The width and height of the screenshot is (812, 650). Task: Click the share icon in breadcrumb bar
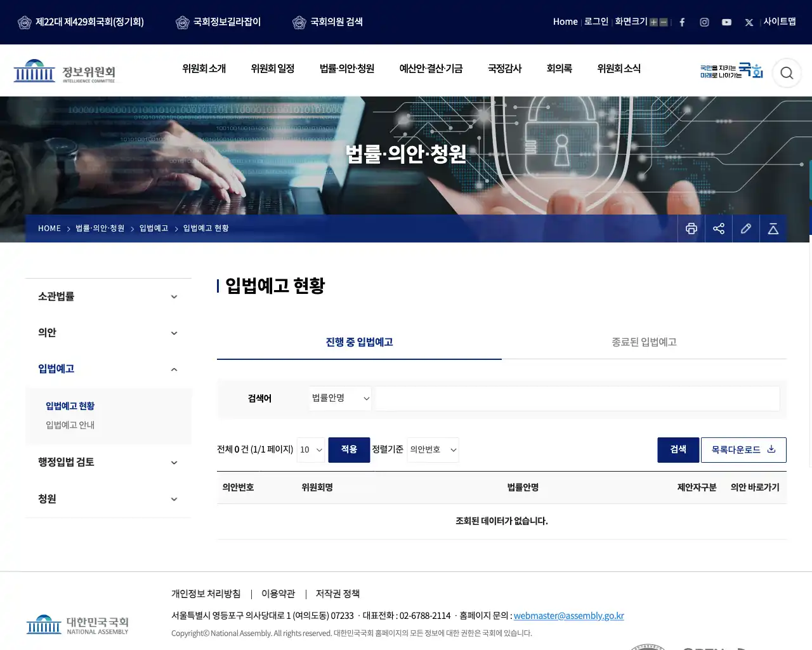719,229
